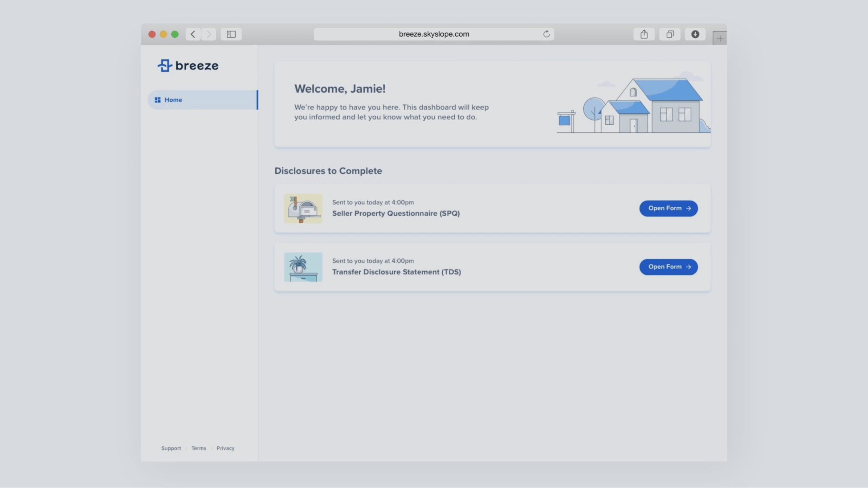Image resolution: width=868 pixels, height=488 pixels.
Task: Click the breeze logo
Action: click(188, 66)
